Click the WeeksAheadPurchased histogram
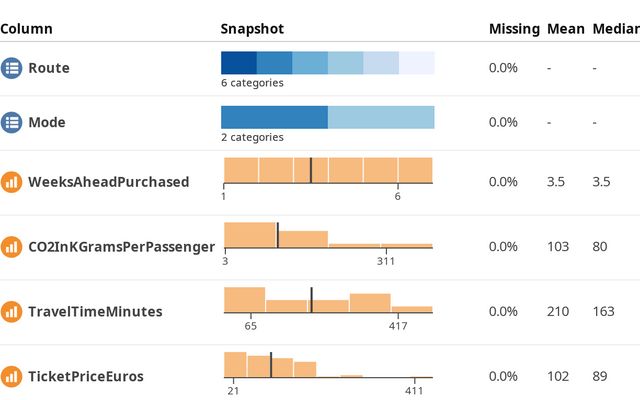640x400 pixels. pos(328,171)
